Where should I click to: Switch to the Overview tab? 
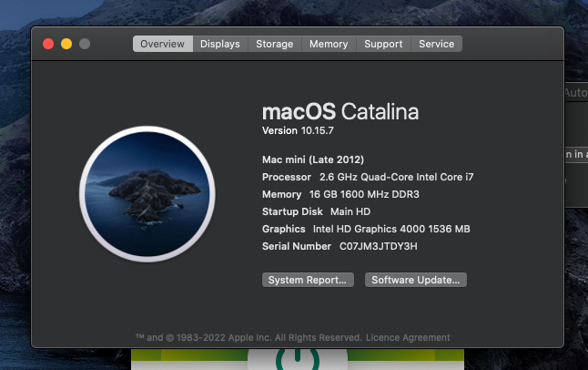coord(163,44)
